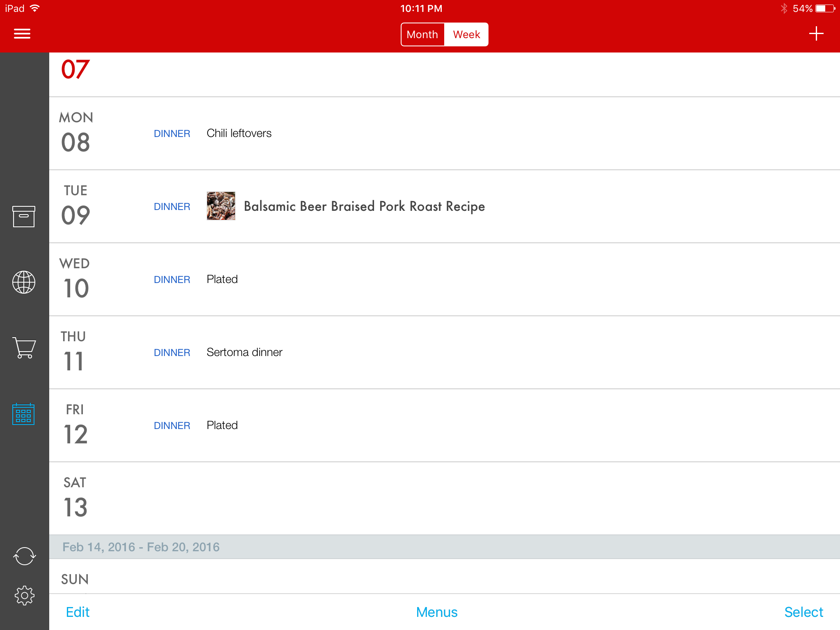Screen dimensions: 840x630
Task: Open the hamburger menu
Action: coord(22,34)
